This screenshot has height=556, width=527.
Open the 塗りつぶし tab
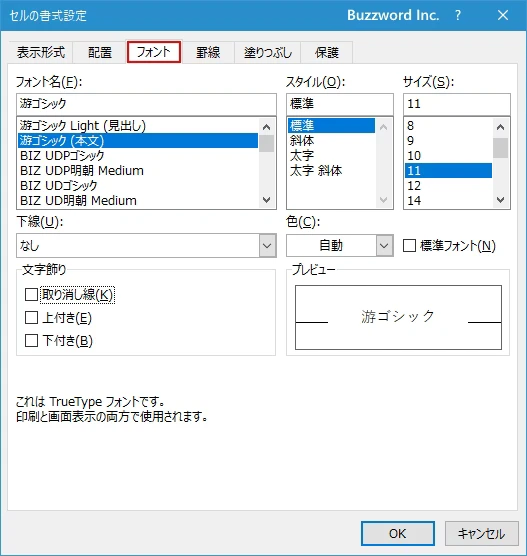point(268,52)
